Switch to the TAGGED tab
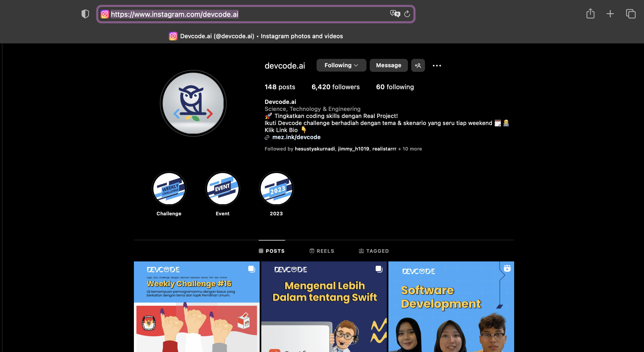This screenshot has width=644, height=352. 374,251
